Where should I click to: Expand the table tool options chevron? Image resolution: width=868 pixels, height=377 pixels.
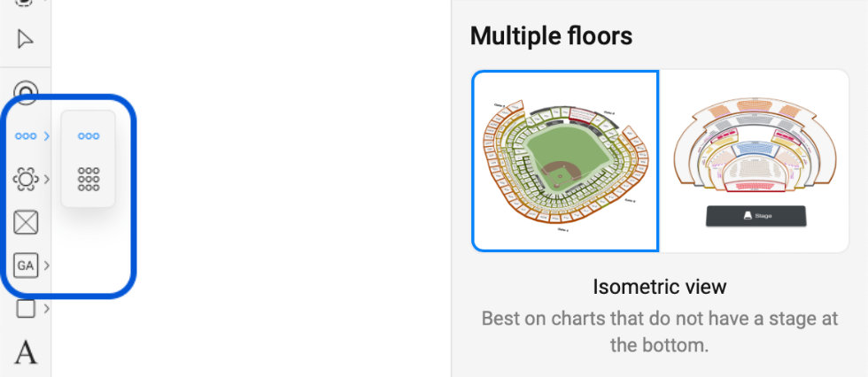[x=46, y=180]
